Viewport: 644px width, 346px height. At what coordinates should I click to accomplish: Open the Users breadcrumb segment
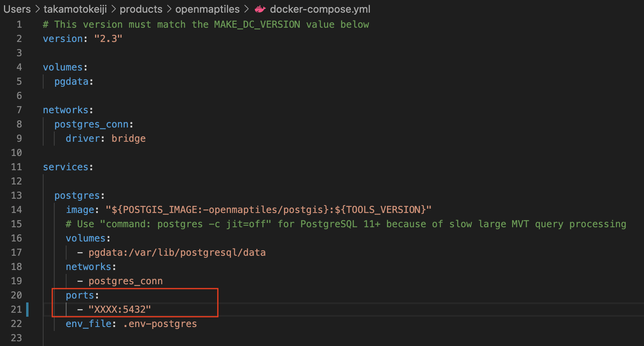point(17,9)
